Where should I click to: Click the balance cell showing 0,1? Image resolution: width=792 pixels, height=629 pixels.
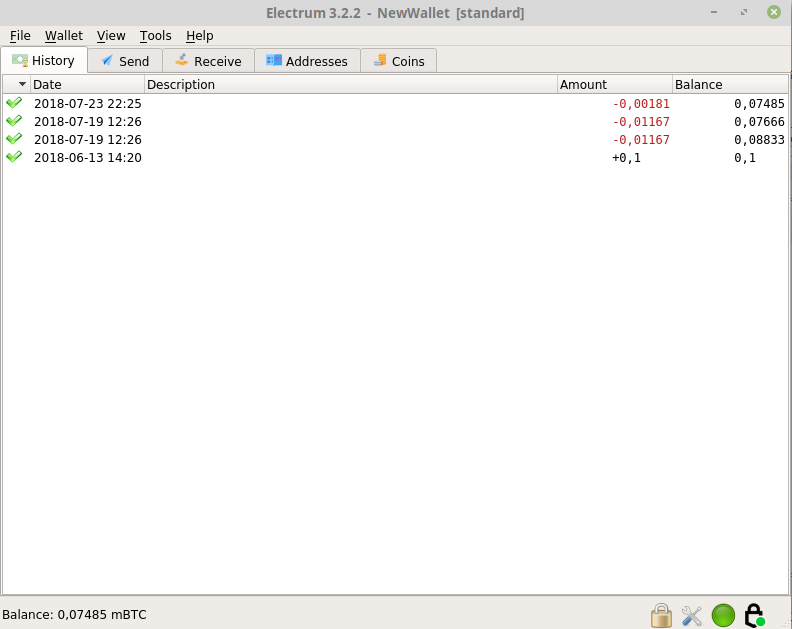tap(745, 158)
